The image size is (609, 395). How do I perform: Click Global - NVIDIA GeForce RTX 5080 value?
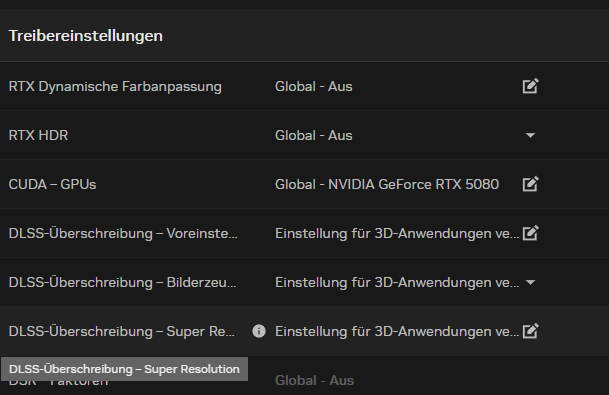[387, 184]
